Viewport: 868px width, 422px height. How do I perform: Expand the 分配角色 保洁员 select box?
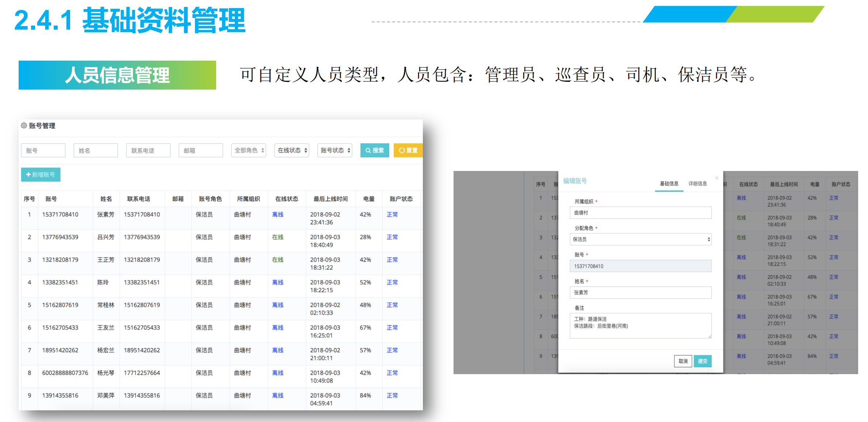pyautogui.click(x=640, y=239)
